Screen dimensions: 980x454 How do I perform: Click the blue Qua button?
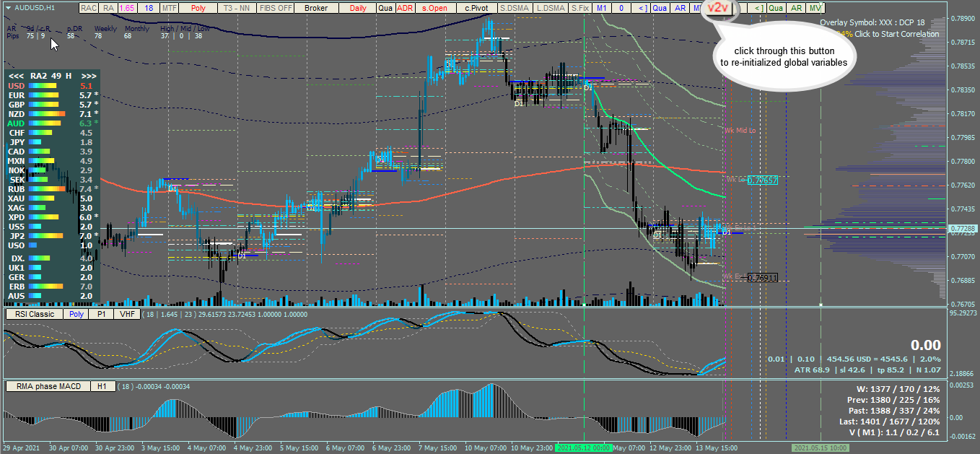pos(660,8)
